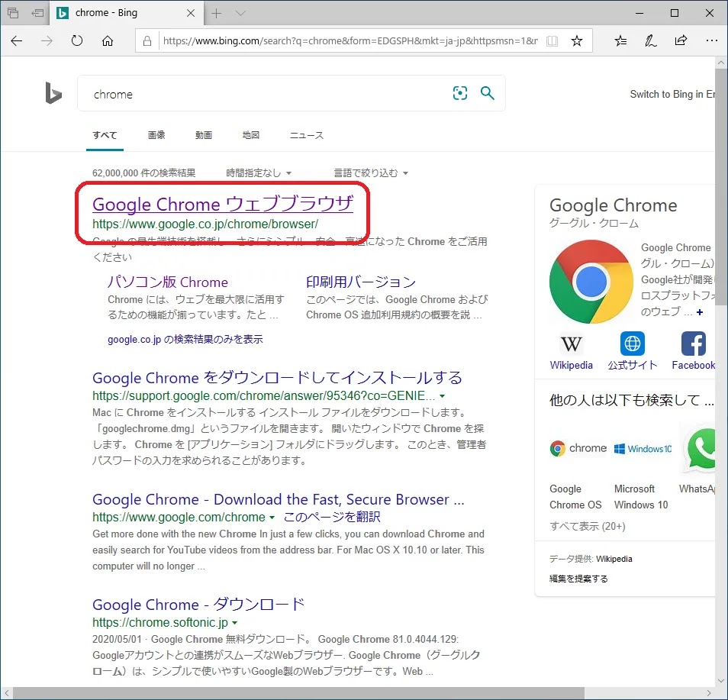
Task: Show tab previews chevron
Action: tap(240, 13)
